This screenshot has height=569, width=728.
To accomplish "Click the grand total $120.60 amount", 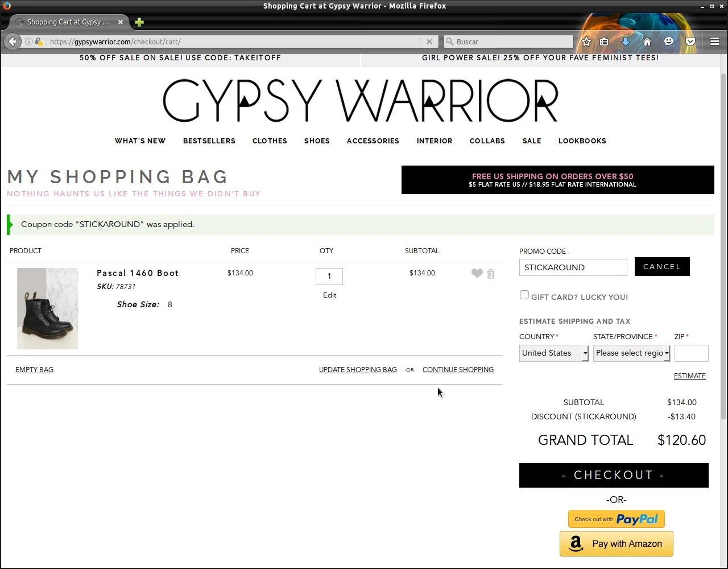I will (681, 440).
